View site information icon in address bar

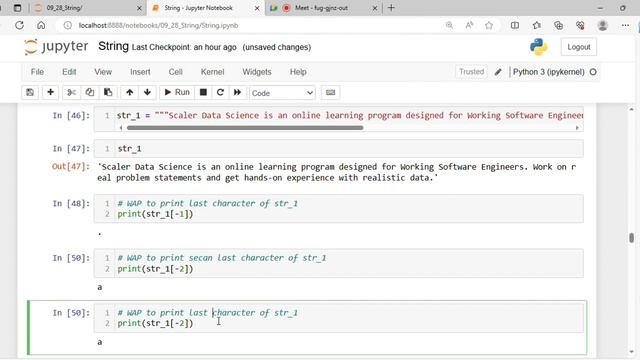(x=68, y=25)
